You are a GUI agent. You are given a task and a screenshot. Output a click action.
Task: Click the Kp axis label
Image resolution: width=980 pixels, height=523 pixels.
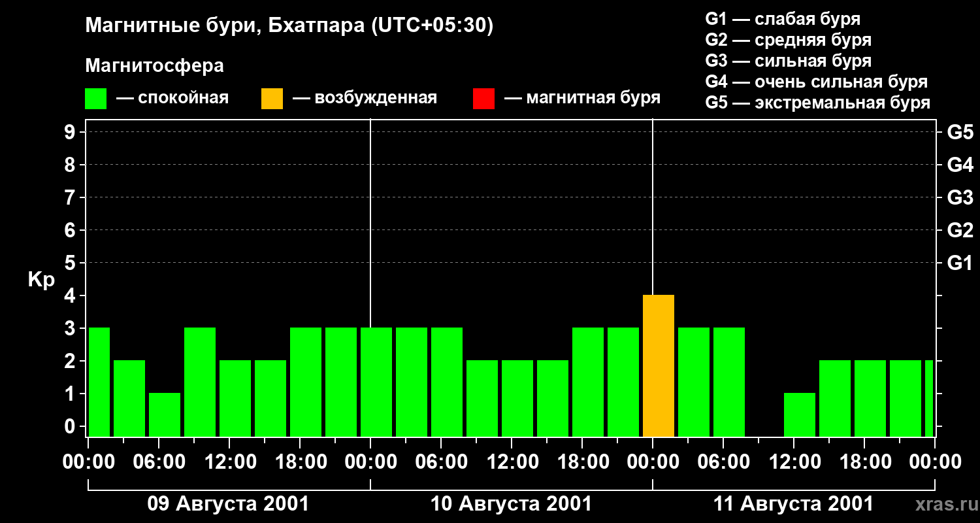(x=41, y=280)
